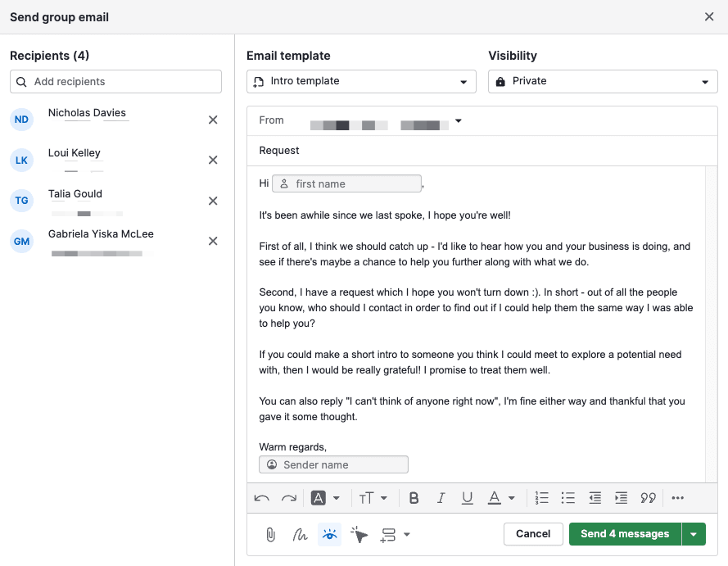728x566 pixels.
Task: Expand the overflow menu with three dots
Action: (x=677, y=497)
